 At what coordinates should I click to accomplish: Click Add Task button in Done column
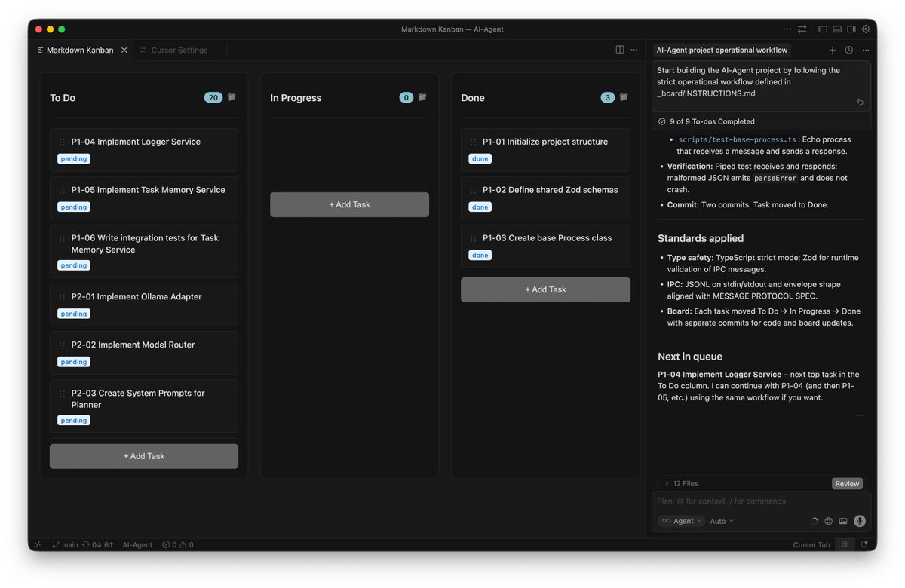pos(546,289)
